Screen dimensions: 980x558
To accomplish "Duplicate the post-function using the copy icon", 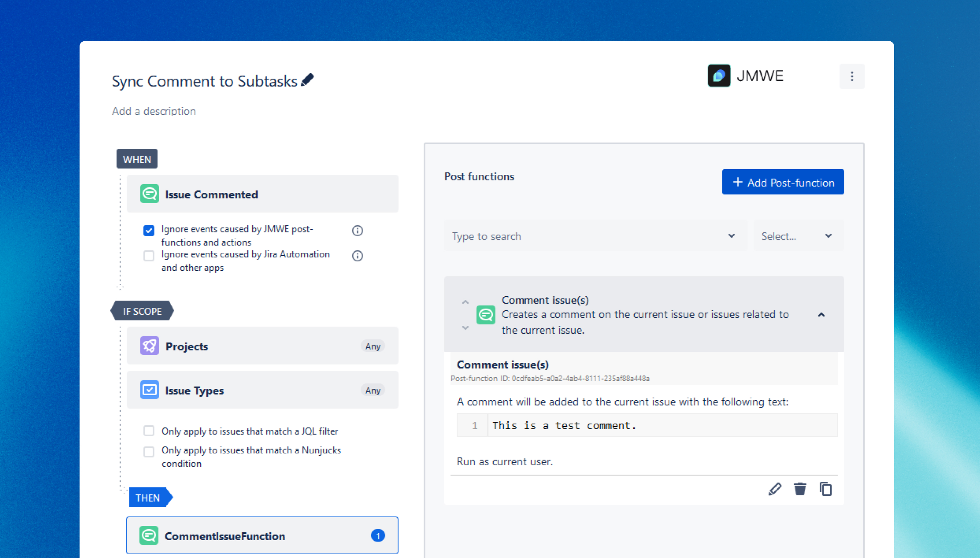I will (825, 489).
